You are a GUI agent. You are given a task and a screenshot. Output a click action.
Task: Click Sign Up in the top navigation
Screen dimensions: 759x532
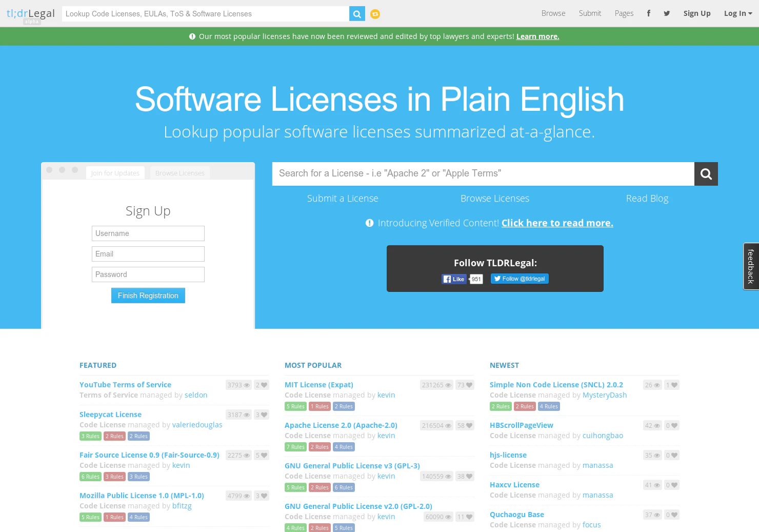pos(697,13)
